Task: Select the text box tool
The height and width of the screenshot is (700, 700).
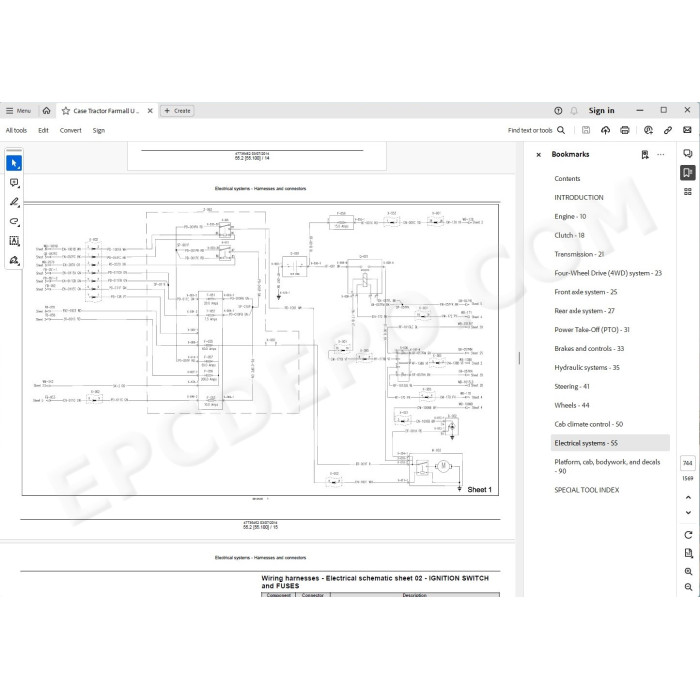Action: click(14, 241)
